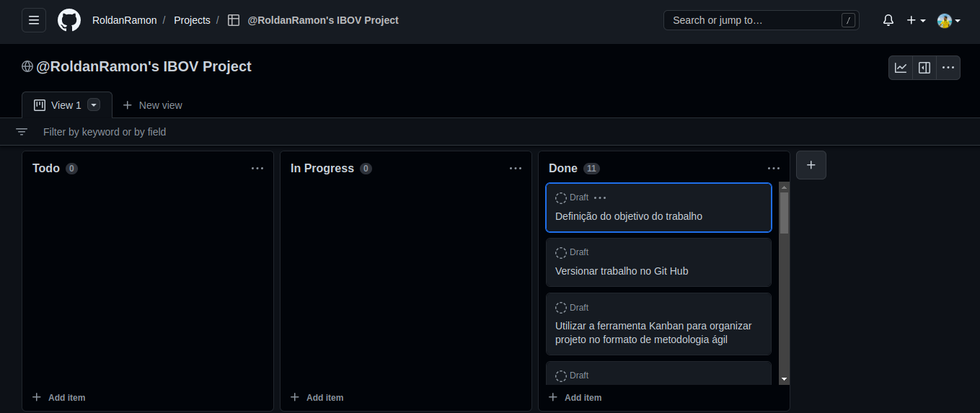Click the Done column scrollbar down arrow
This screenshot has height=413, width=980.
(x=784, y=379)
